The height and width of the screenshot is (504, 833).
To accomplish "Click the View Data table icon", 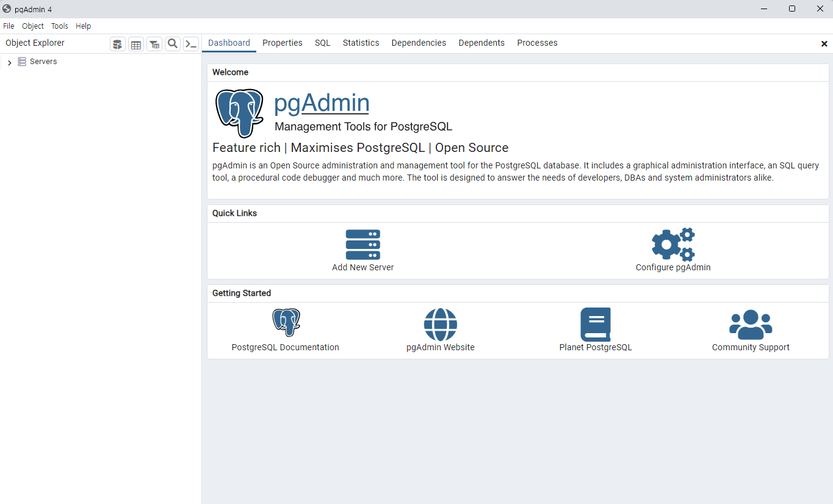I will tap(136, 44).
